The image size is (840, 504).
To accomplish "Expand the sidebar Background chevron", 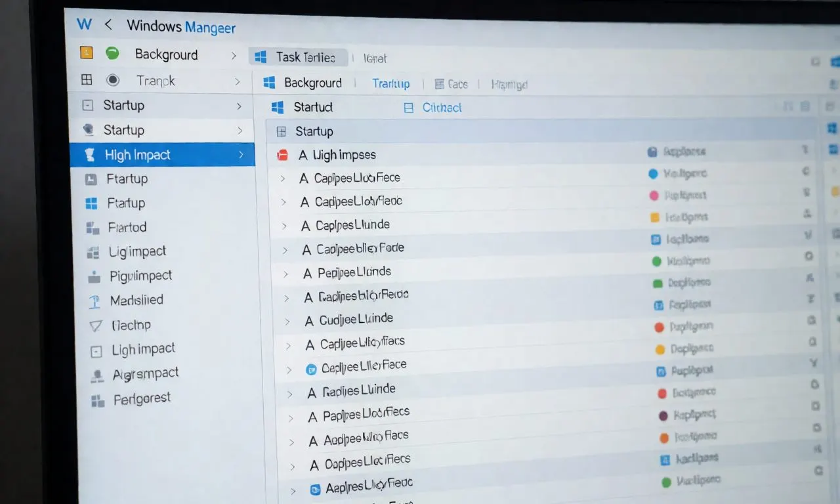I will 234,56.
